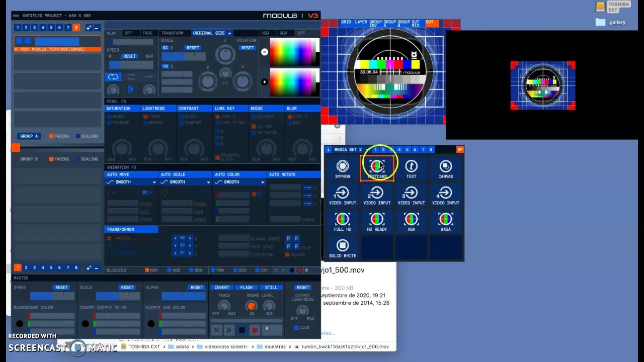Remove layer set with minus icon at top
Viewport: 644px width, 362px height.
97,28
